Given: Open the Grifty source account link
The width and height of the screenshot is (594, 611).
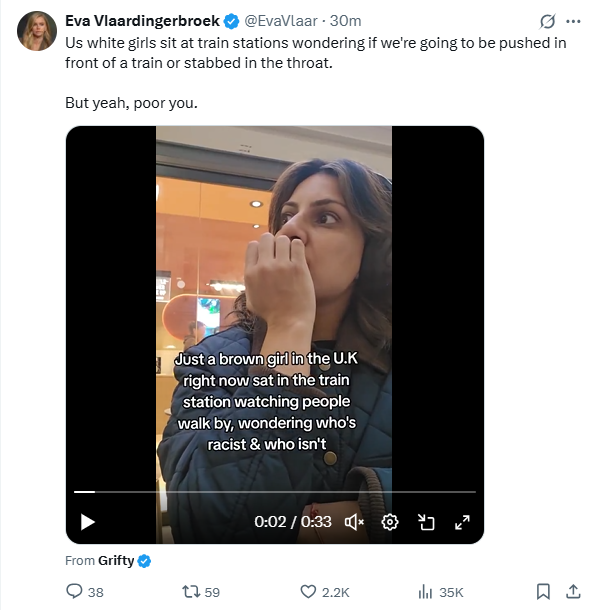Looking at the screenshot, I should [x=116, y=560].
